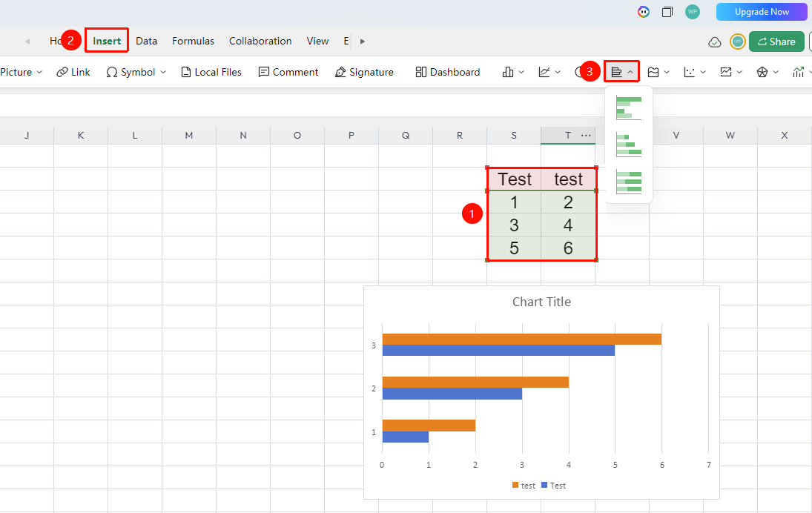Select the longest orange bar in chart
The width and height of the screenshot is (812, 513).
tap(522, 339)
